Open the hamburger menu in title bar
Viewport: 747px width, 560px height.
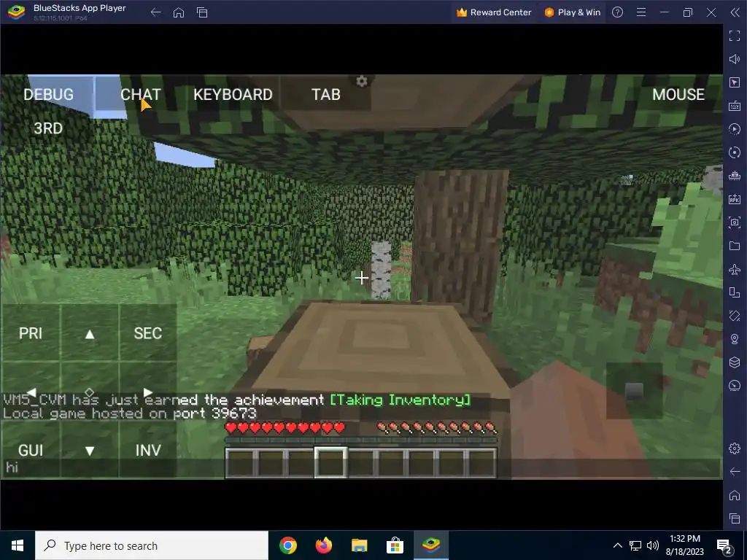tap(641, 12)
